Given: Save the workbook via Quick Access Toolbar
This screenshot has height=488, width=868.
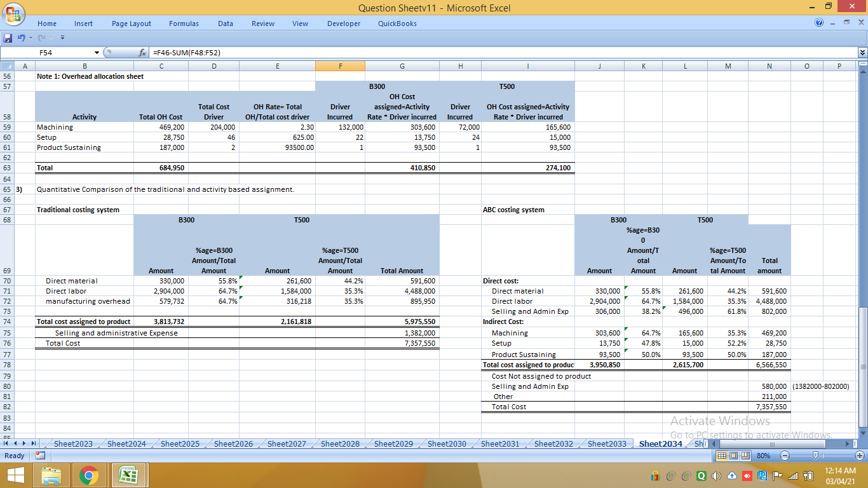Looking at the screenshot, I should tap(8, 37).
